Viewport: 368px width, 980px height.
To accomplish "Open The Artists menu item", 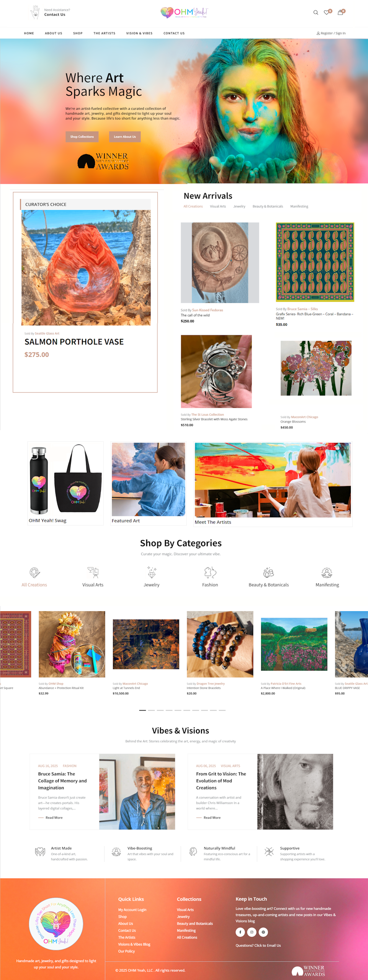I will click(x=104, y=33).
